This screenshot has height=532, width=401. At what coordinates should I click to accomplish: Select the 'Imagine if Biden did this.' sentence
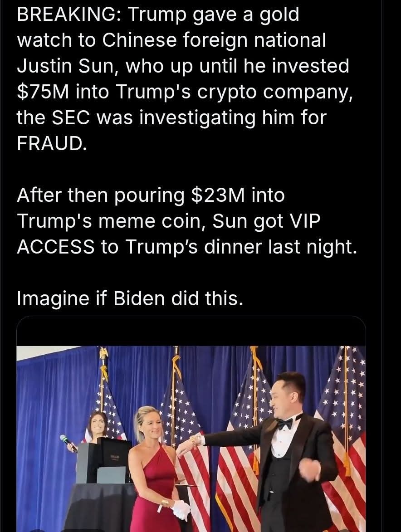pos(130,298)
